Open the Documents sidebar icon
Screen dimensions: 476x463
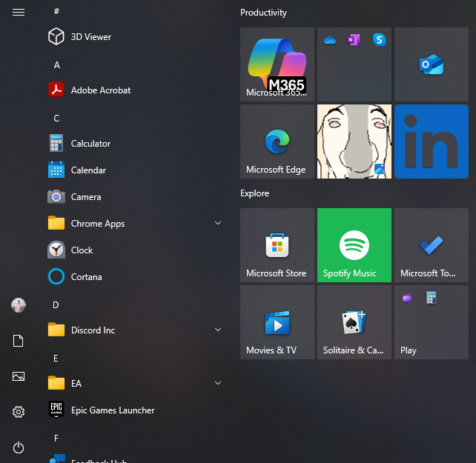(x=19, y=341)
